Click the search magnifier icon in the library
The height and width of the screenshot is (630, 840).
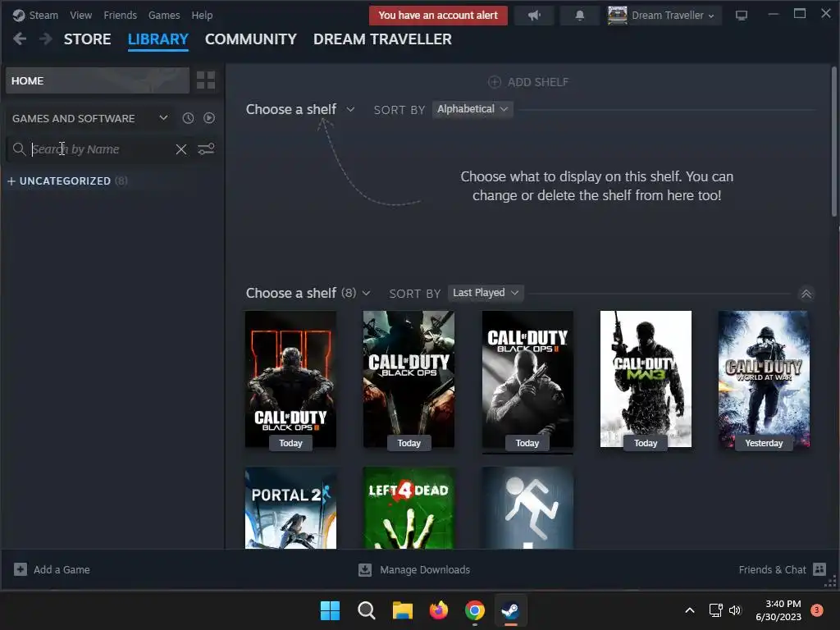[x=20, y=149]
